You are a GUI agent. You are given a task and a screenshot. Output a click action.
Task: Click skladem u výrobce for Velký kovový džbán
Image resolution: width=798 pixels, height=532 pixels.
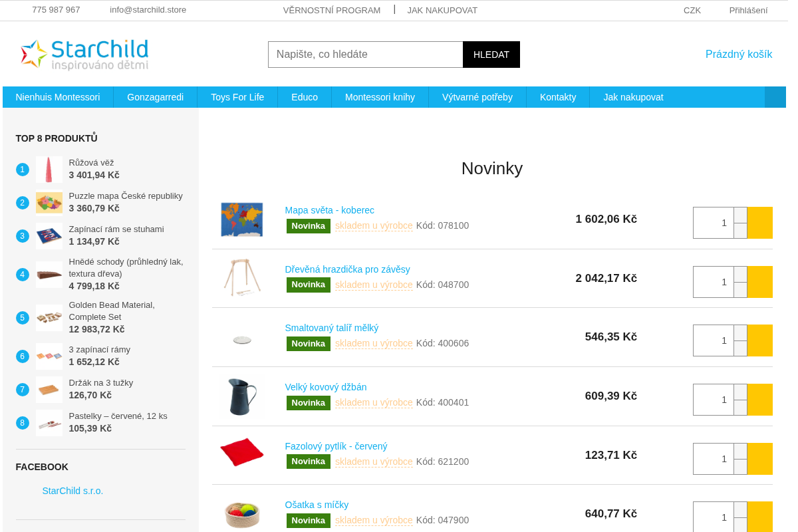374,402
